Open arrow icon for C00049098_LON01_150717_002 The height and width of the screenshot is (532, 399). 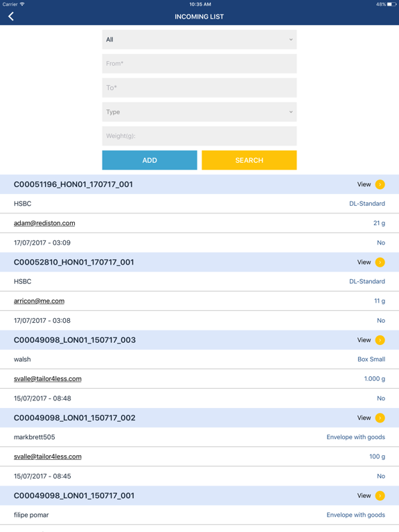(x=380, y=418)
